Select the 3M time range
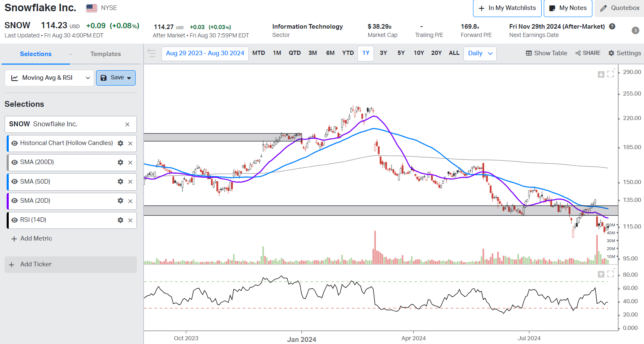Image resolution: width=644 pixels, height=344 pixels. (313, 53)
